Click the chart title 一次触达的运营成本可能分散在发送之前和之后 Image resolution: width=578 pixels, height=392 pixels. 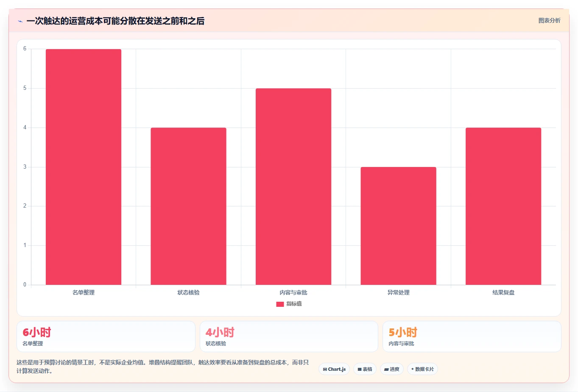(115, 21)
